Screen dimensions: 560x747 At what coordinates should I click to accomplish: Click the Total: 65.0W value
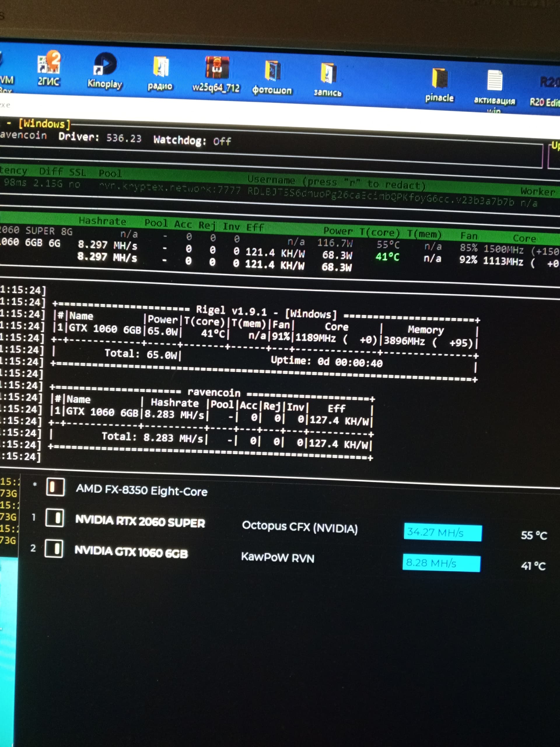pyautogui.click(x=141, y=354)
